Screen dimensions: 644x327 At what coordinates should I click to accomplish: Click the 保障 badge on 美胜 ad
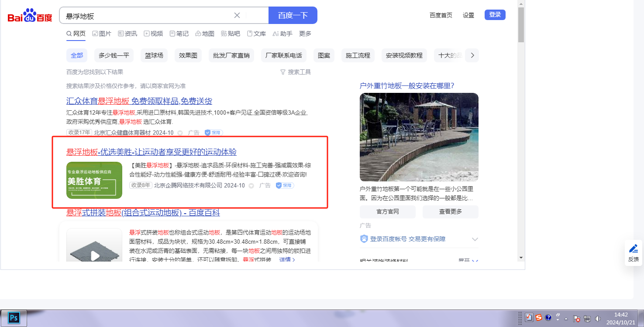[x=285, y=185]
